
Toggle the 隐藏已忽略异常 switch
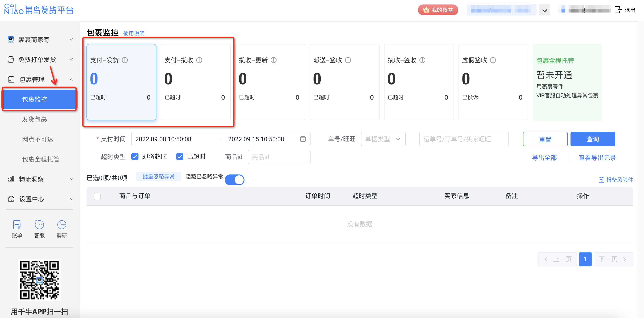235,180
